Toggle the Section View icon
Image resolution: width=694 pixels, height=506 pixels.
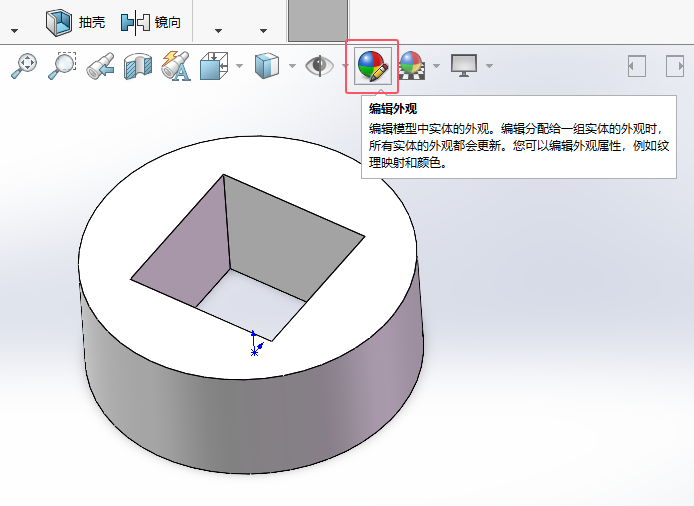pyautogui.click(x=138, y=66)
